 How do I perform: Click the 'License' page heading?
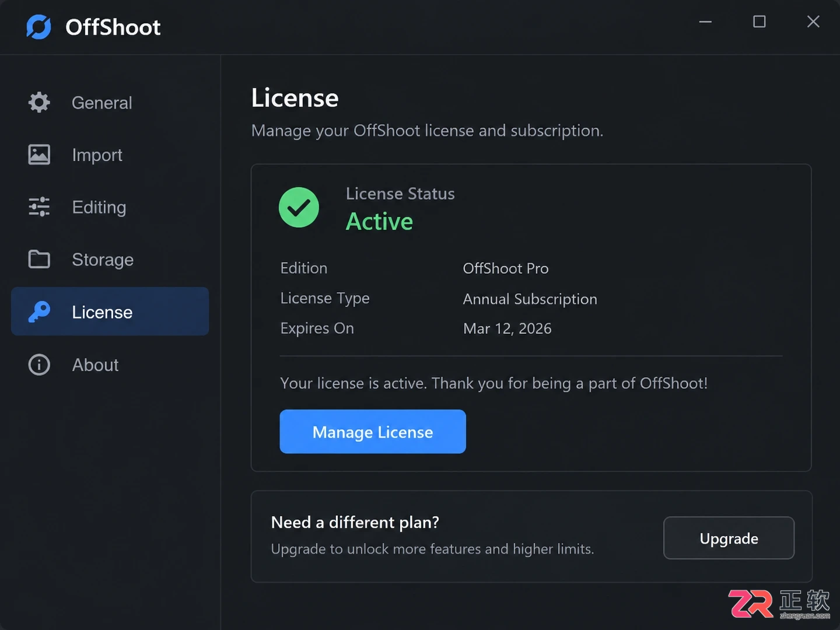pyautogui.click(x=295, y=98)
